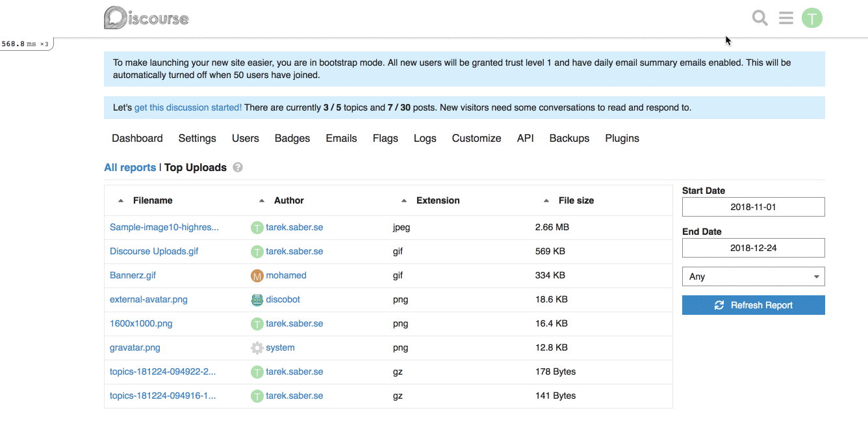Click the End Date input field
The width and height of the screenshot is (868, 428).
(754, 248)
